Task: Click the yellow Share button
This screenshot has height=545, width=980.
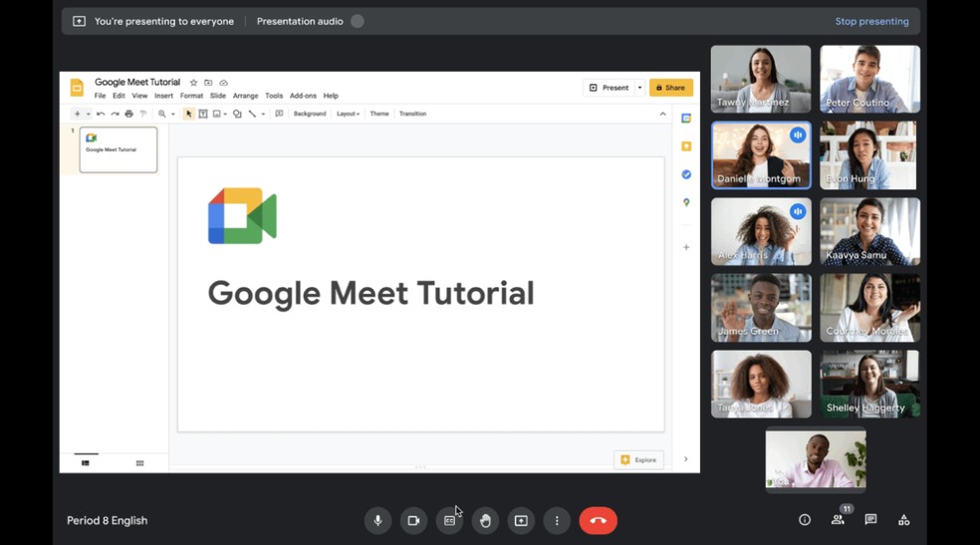Action: [670, 88]
